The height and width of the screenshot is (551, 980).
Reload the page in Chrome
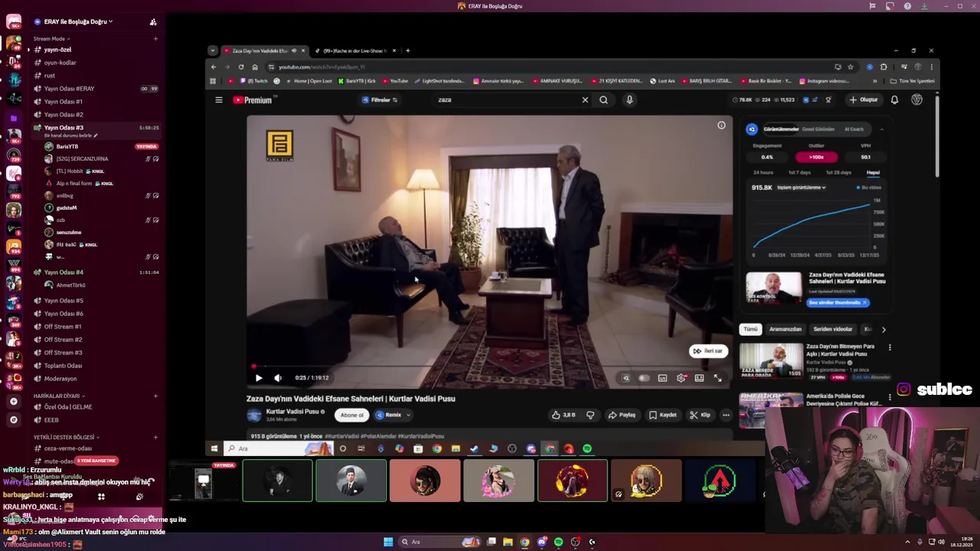click(x=240, y=67)
